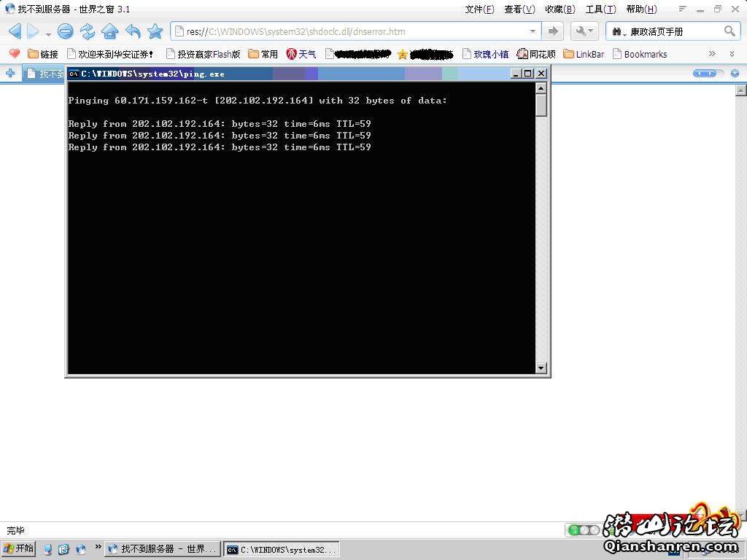The height and width of the screenshot is (560, 747).
Task: Switch to C:\WINDOWS\system32 taskbar button
Action: 282,549
